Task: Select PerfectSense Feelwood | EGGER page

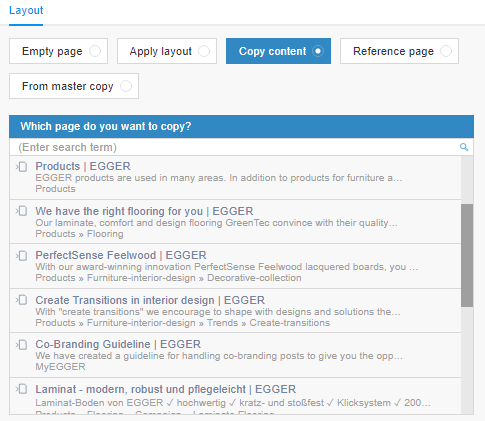Action: (x=121, y=255)
